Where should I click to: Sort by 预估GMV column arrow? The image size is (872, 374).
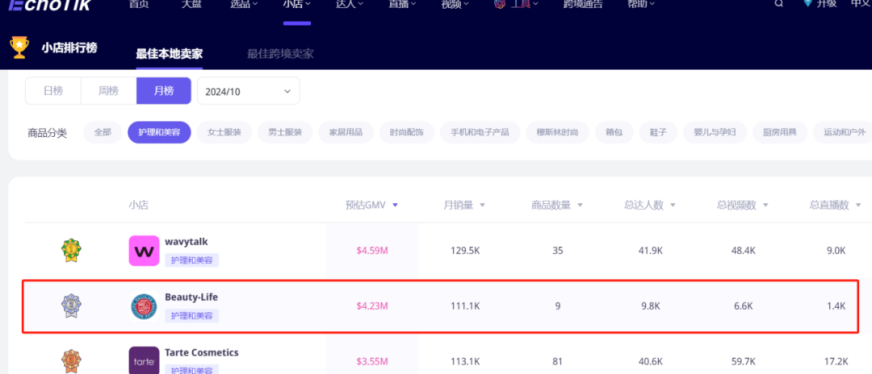coord(395,205)
